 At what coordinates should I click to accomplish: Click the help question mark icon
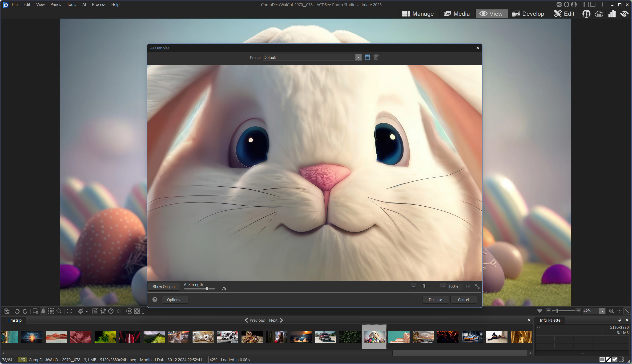155,300
